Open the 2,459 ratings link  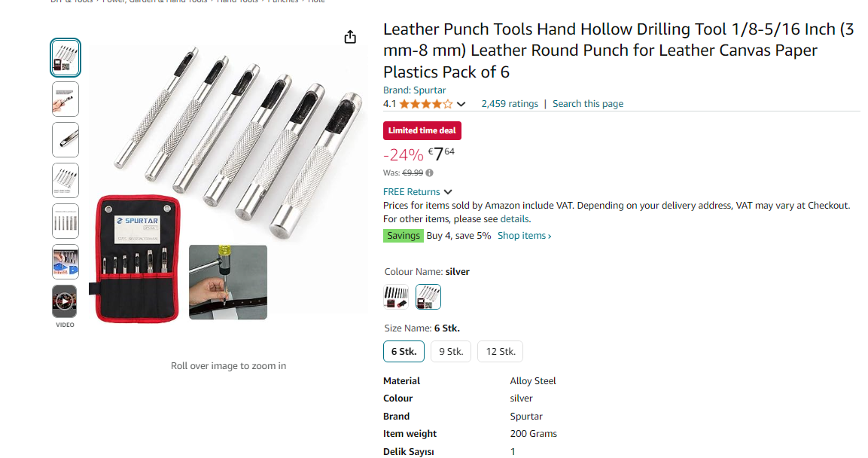pyautogui.click(x=510, y=104)
